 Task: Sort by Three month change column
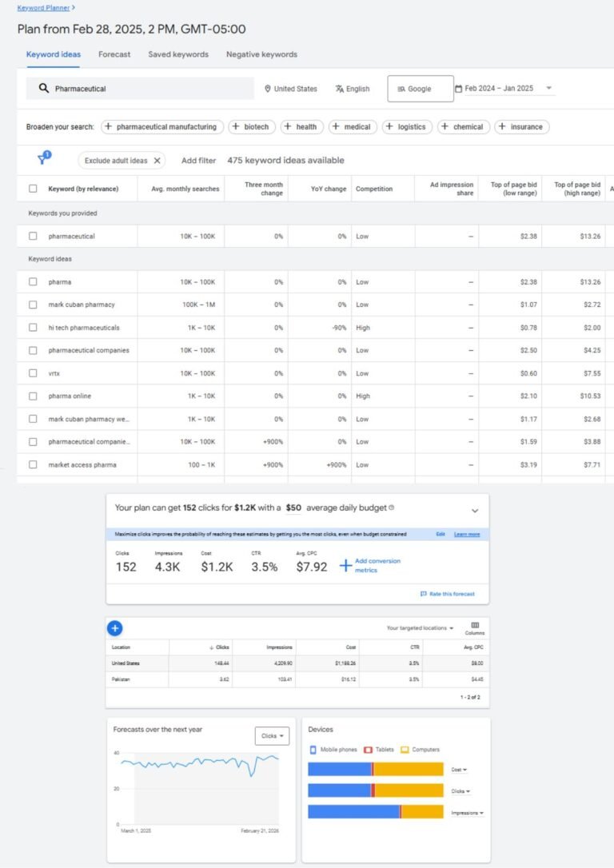coord(264,189)
